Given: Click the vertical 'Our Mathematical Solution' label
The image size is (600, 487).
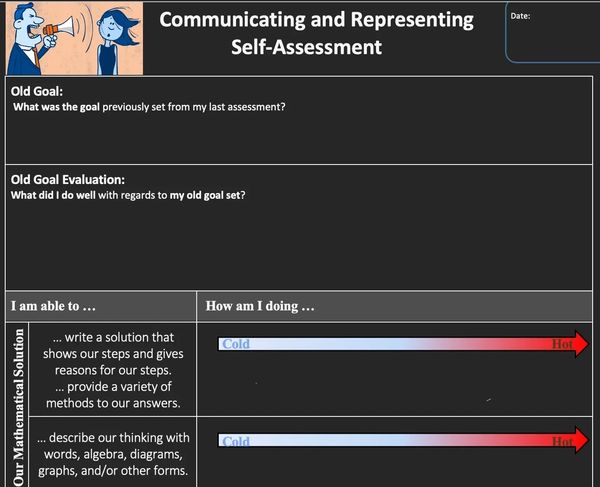Looking at the screenshot, I should click(18, 407).
